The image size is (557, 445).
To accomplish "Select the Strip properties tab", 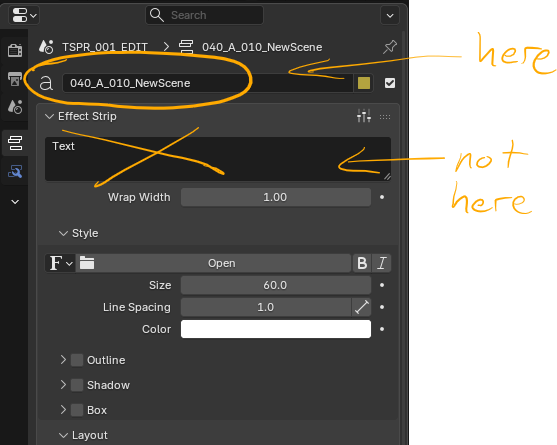I will [15, 143].
